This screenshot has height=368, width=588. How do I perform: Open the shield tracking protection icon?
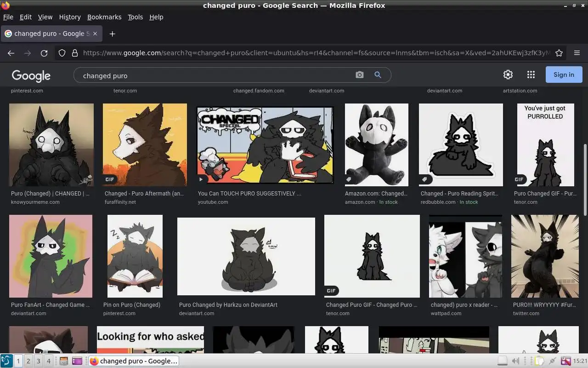coord(62,53)
